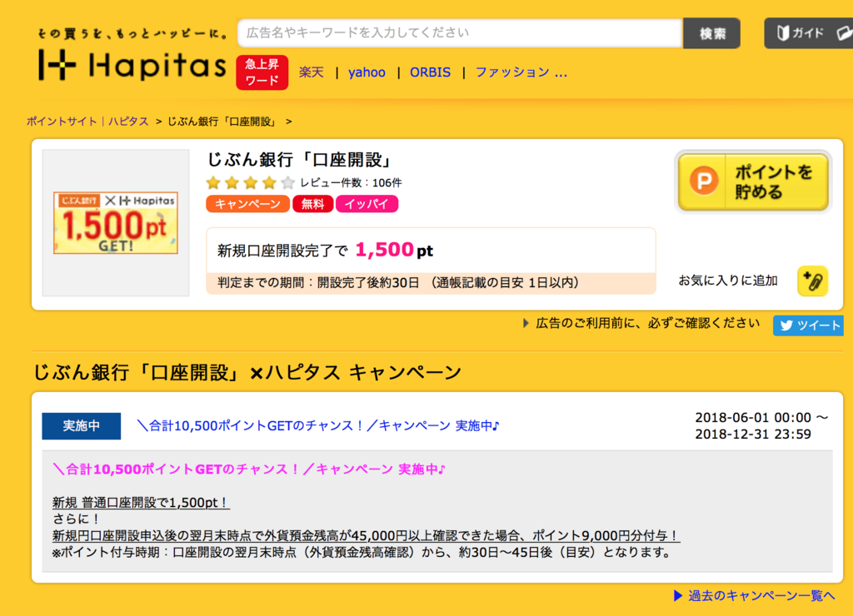Click the じぶん銀行「口座開設」 breadcrumb item

point(222,122)
